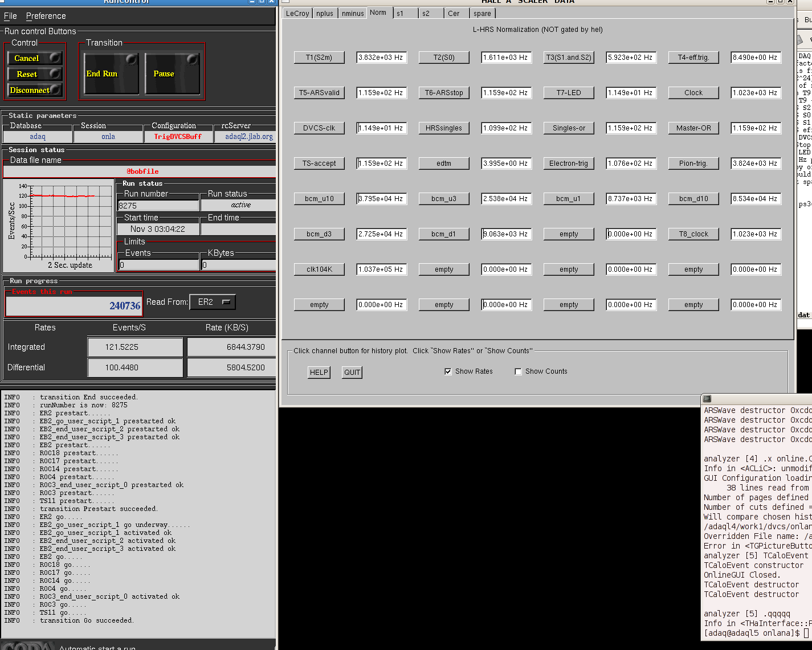The width and height of the screenshot is (812, 650).
Task: Click the T5-ARSvalid channel button
Action: point(319,93)
